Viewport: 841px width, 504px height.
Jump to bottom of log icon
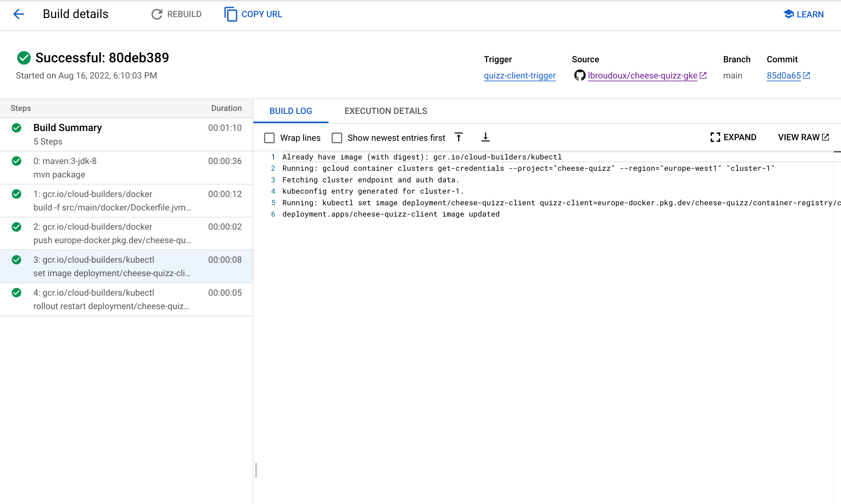tap(485, 137)
